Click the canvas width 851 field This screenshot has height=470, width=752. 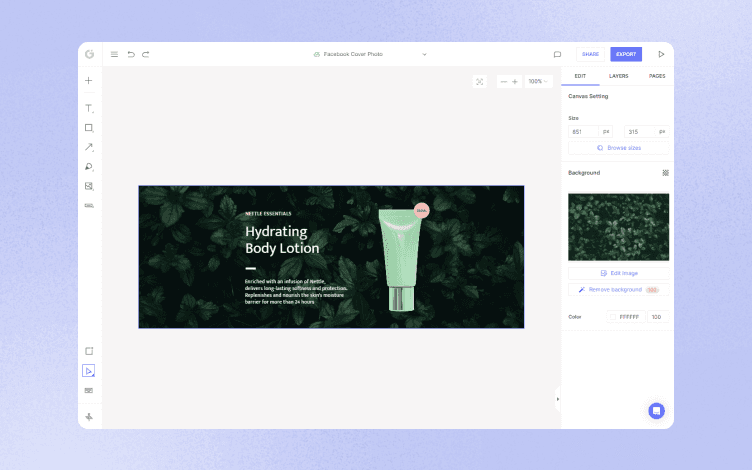pyautogui.click(x=584, y=131)
